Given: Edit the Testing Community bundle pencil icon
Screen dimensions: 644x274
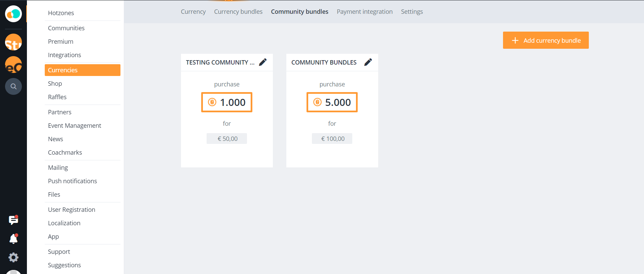Looking at the screenshot, I should click(263, 62).
